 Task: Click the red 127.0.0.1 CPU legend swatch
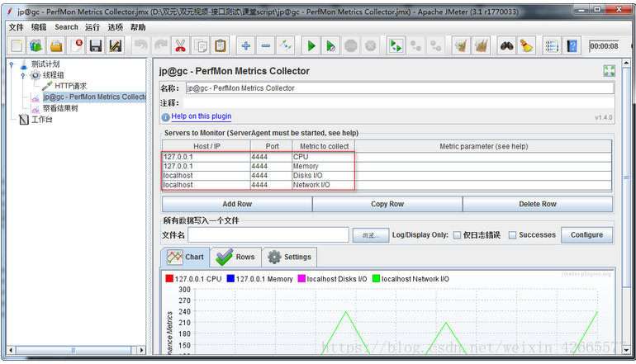tap(169, 278)
